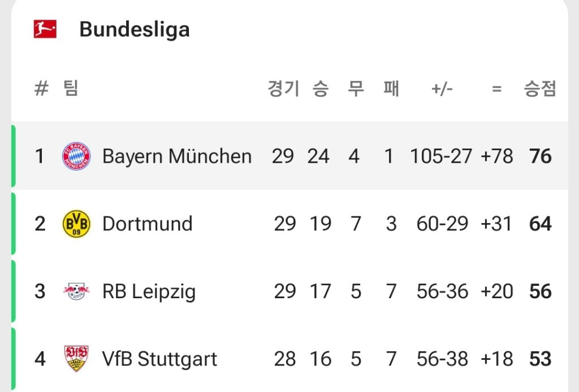
Task: Click Bayern München's 76 points value
Action: click(x=540, y=156)
